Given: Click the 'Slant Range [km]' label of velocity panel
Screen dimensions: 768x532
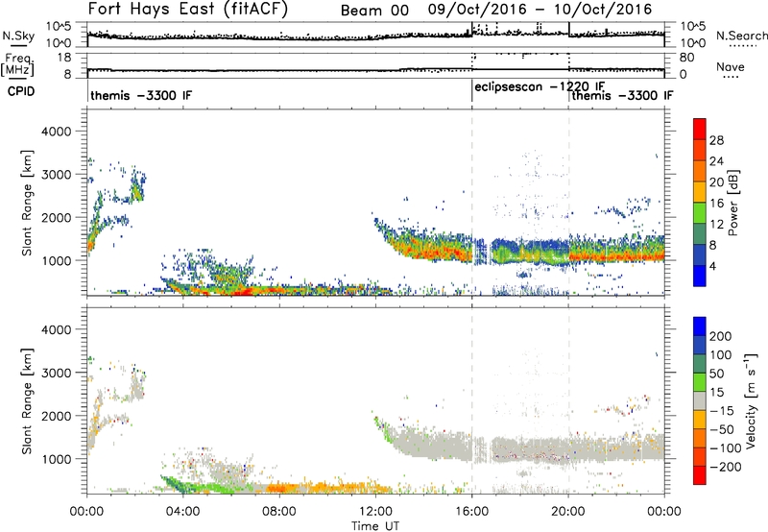Looking at the screenshot, I should click(27, 401).
